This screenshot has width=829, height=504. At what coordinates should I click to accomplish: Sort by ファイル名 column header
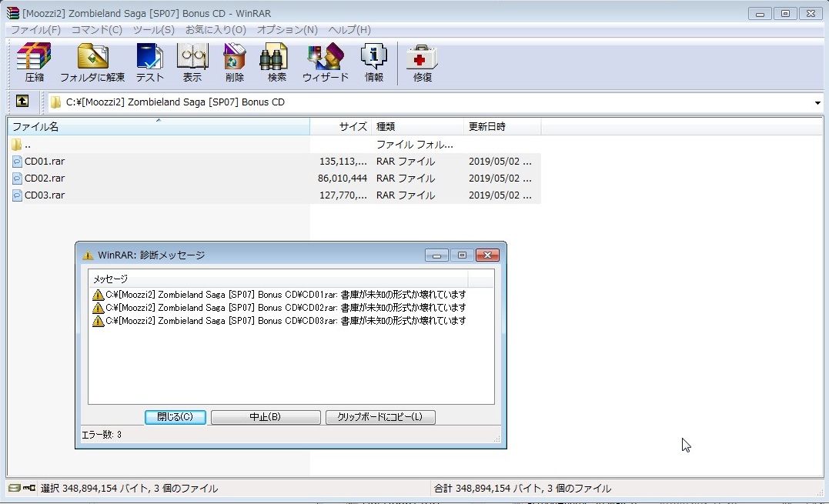coord(159,127)
